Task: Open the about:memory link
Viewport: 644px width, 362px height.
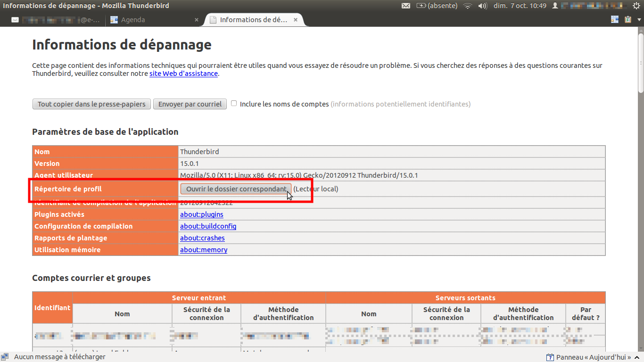Action: [x=204, y=250]
